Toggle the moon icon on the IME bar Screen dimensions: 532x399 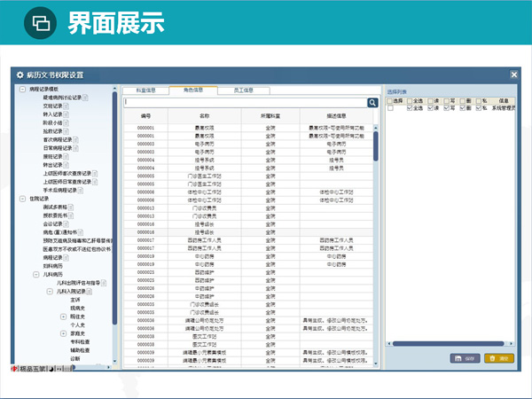(x=51, y=369)
